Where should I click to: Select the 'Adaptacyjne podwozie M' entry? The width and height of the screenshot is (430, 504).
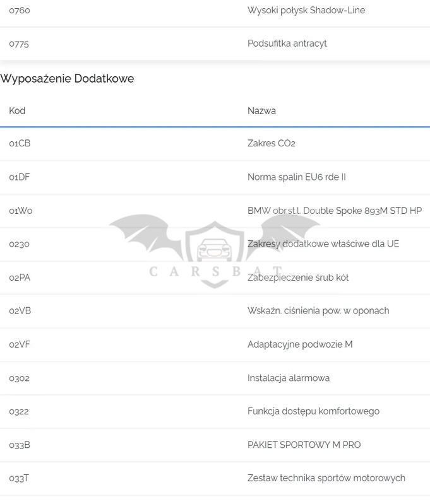pos(300,344)
